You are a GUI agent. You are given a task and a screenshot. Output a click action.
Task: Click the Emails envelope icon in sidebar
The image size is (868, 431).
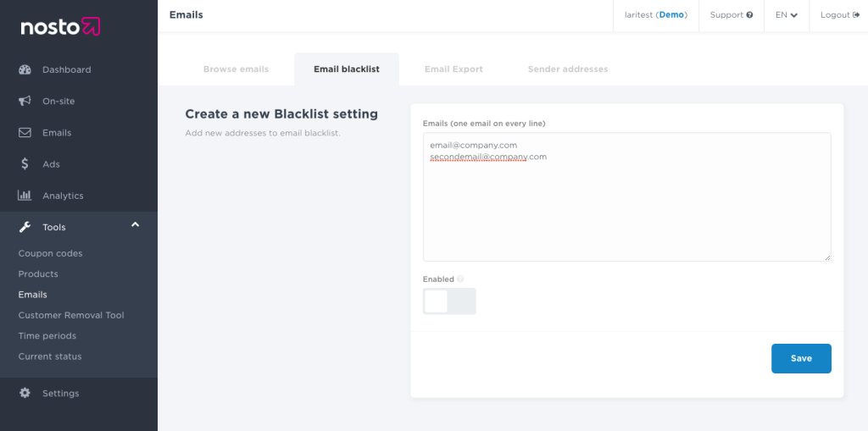pos(25,132)
